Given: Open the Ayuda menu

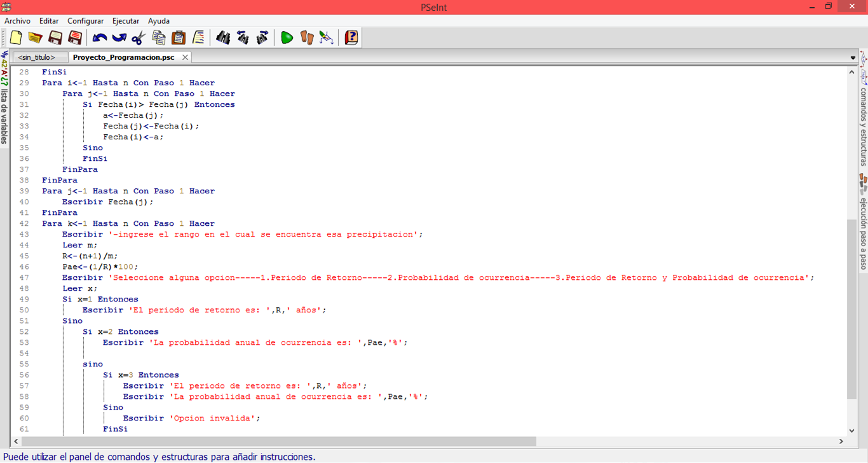Looking at the screenshot, I should (x=159, y=21).
